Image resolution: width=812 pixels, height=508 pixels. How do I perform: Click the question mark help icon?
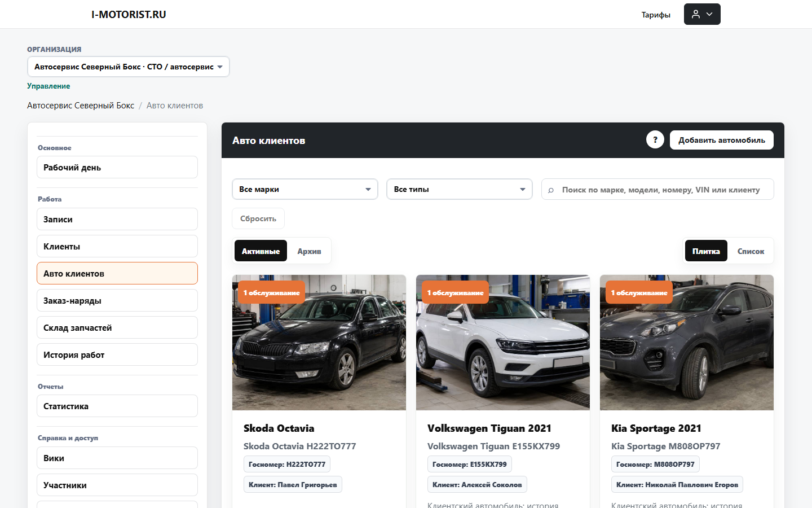pyautogui.click(x=655, y=140)
